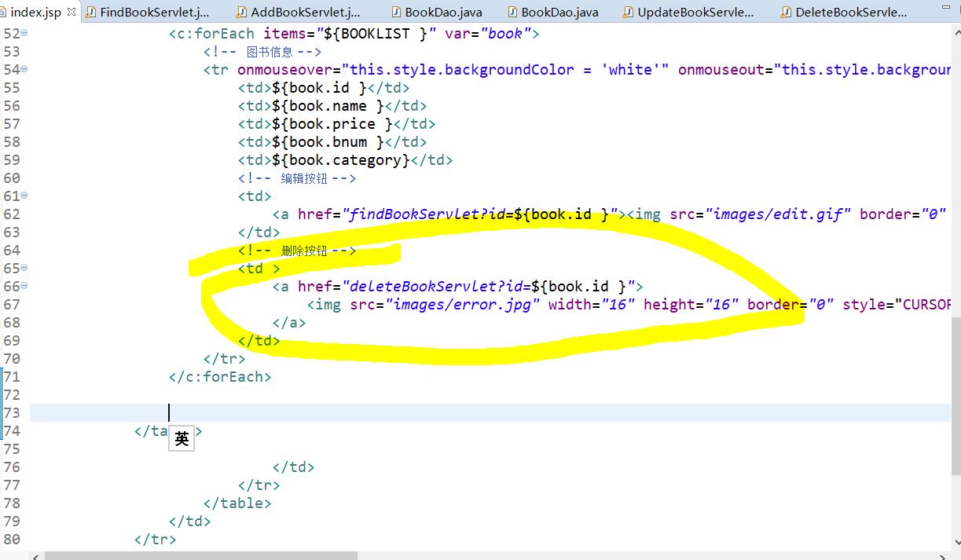The width and height of the screenshot is (961, 560).
Task: Click the file icon on FindBookServlet tab
Action: point(92,13)
